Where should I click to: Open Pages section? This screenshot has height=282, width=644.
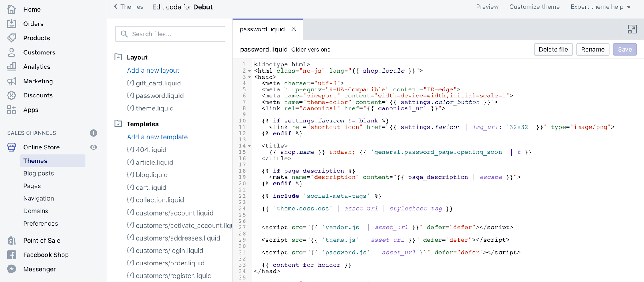click(32, 186)
